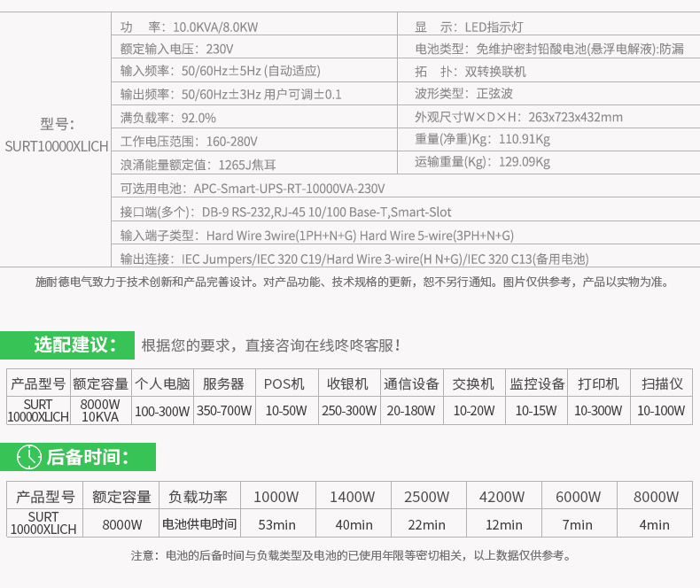Select the 2500W load power header

(x=427, y=497)
